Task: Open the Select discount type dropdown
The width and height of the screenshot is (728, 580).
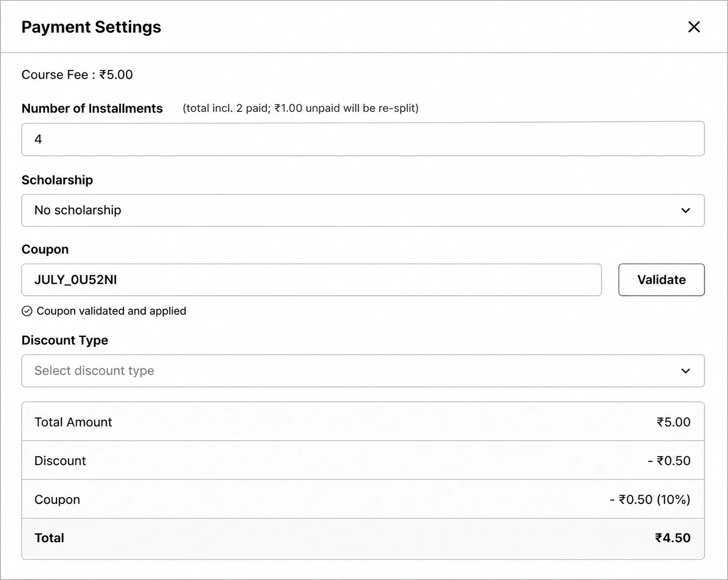Action: [363, 371]
